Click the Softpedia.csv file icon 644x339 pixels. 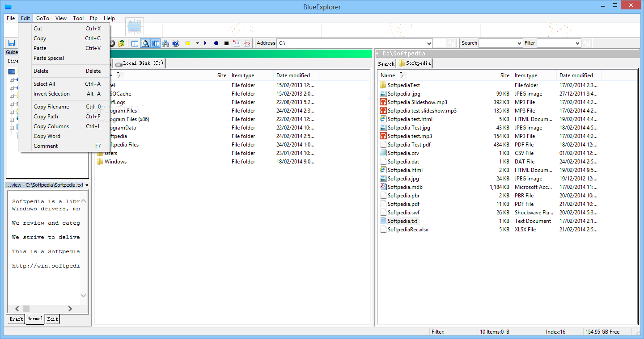383,153
